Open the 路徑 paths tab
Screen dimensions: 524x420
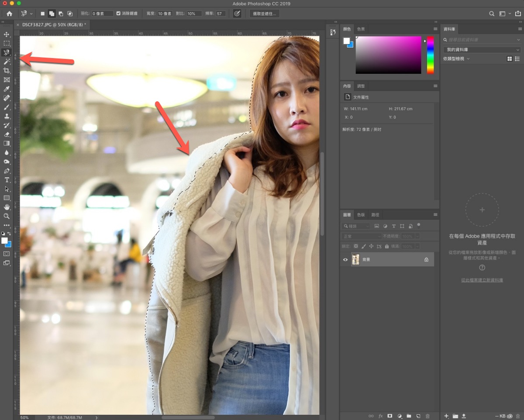tap(375, 215)
